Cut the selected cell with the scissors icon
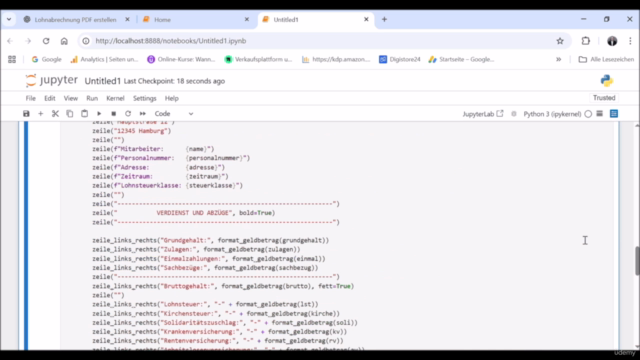Viewport: 640px width, 360px height. [x=55, y=114]
